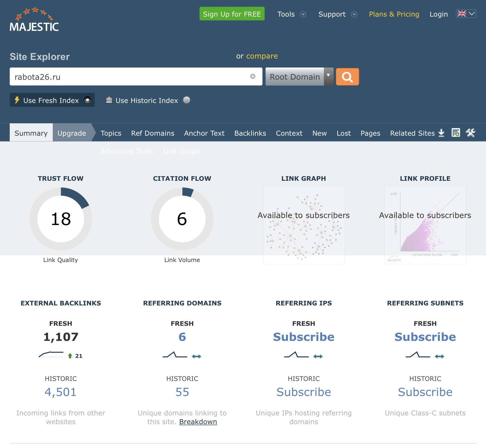This screenshot has width=486, height=448.
Task: Click Fresh External Backlinks value 1,107
Action: tap(61, 337)
